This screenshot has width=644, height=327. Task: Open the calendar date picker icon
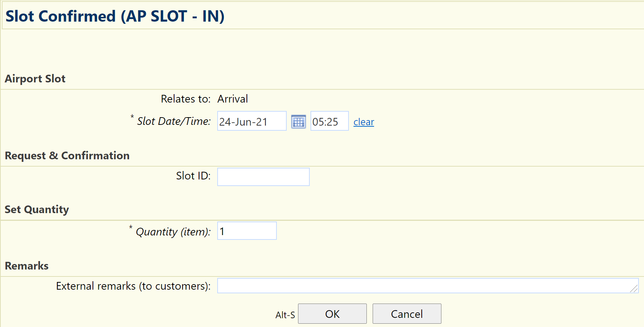coord(298,122)
